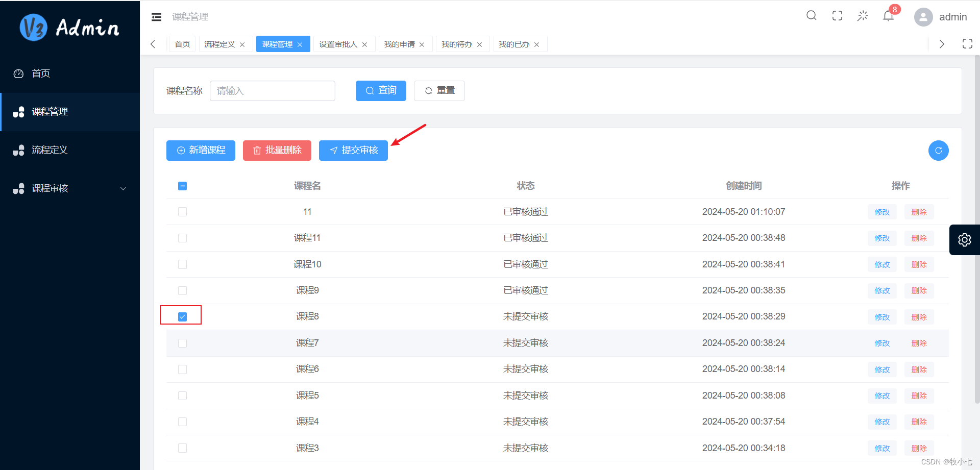
Task: Open the settings gear on the right edge
Action: point(964,239)
